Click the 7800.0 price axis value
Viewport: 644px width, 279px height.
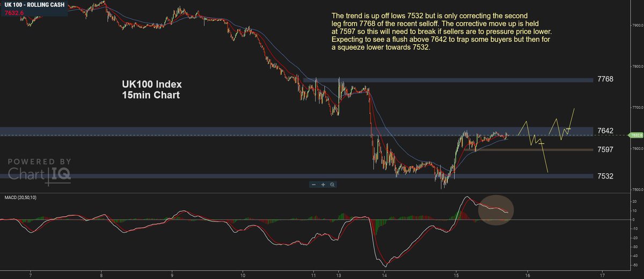coord(637,67)
